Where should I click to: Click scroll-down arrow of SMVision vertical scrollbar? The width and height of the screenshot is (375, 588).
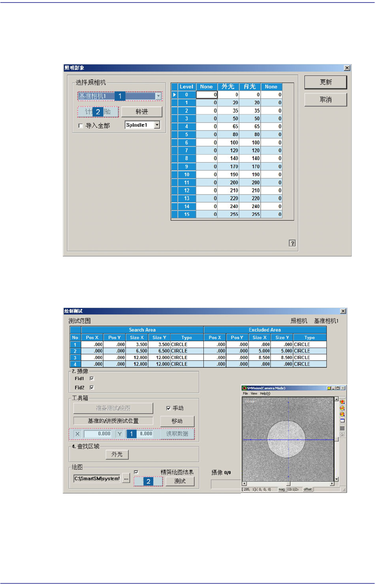337,479
